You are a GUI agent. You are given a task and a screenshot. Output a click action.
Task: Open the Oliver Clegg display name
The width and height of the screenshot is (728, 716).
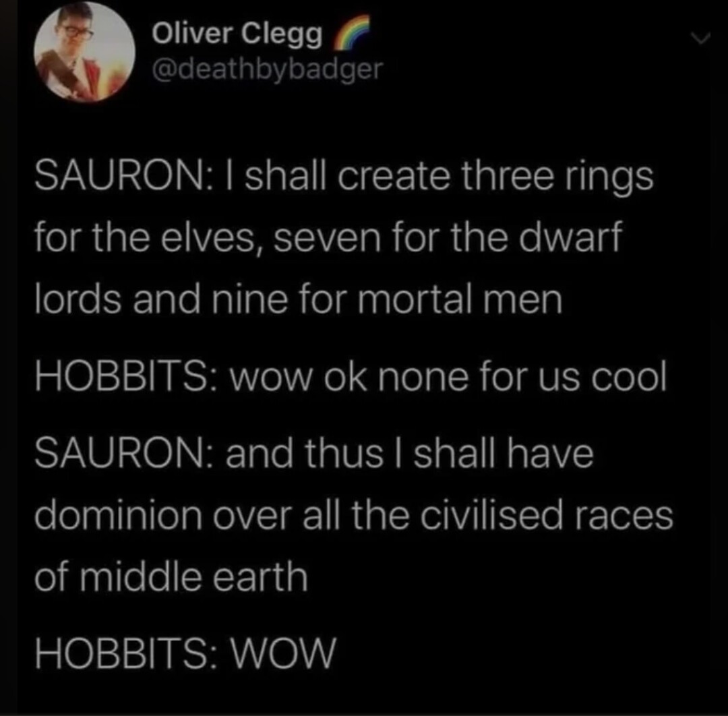coord(237,35)
